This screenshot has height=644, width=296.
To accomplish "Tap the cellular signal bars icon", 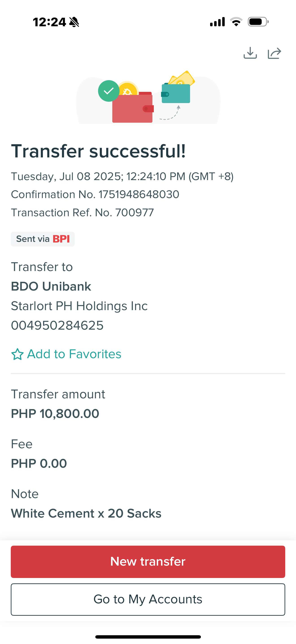I will [217, 22].
